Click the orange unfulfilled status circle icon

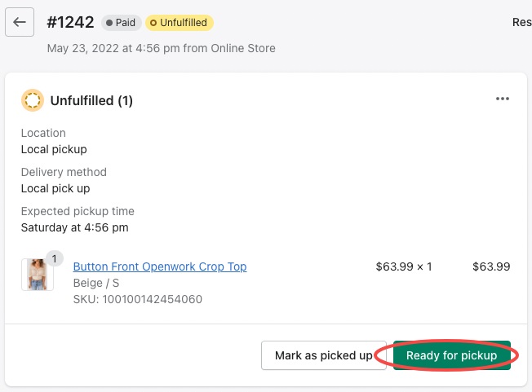[x=33, y=100]
